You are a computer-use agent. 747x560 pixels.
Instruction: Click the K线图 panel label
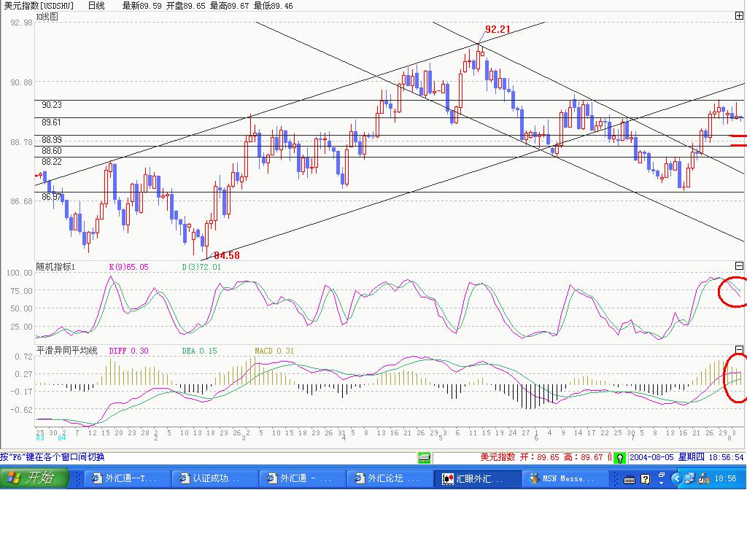(47, 17)
